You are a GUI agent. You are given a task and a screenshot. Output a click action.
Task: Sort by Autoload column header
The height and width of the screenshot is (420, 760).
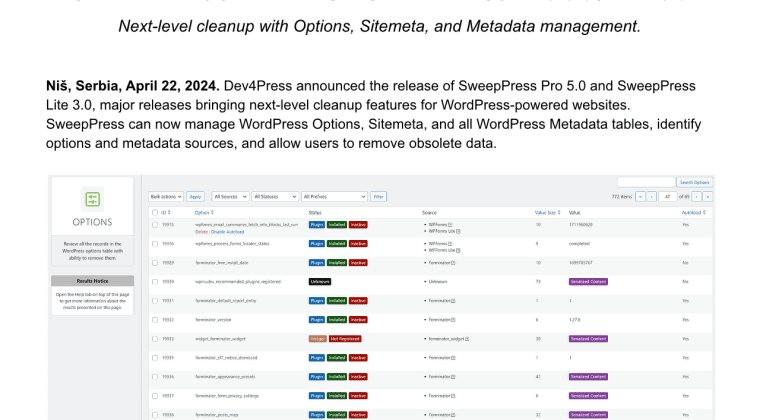(x=694, y=213)
